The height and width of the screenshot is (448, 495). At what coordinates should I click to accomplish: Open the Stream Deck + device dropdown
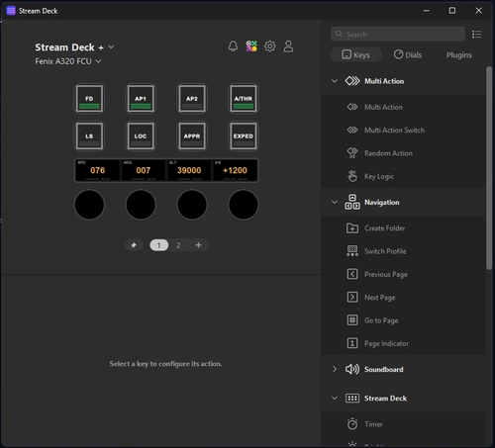(x=74, y=47)
